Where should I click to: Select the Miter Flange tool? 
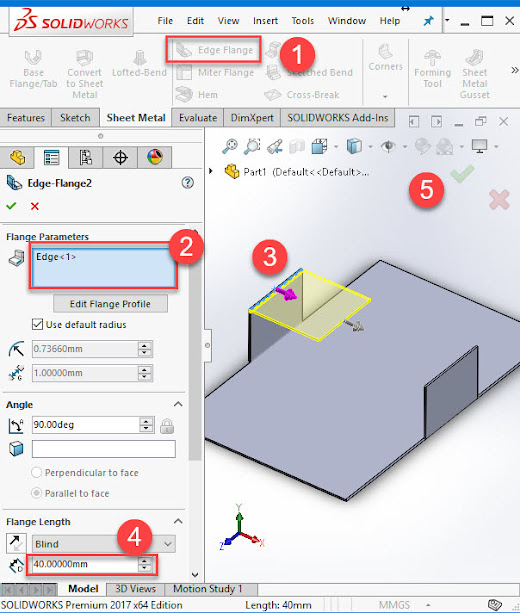[x=215, y=73]
